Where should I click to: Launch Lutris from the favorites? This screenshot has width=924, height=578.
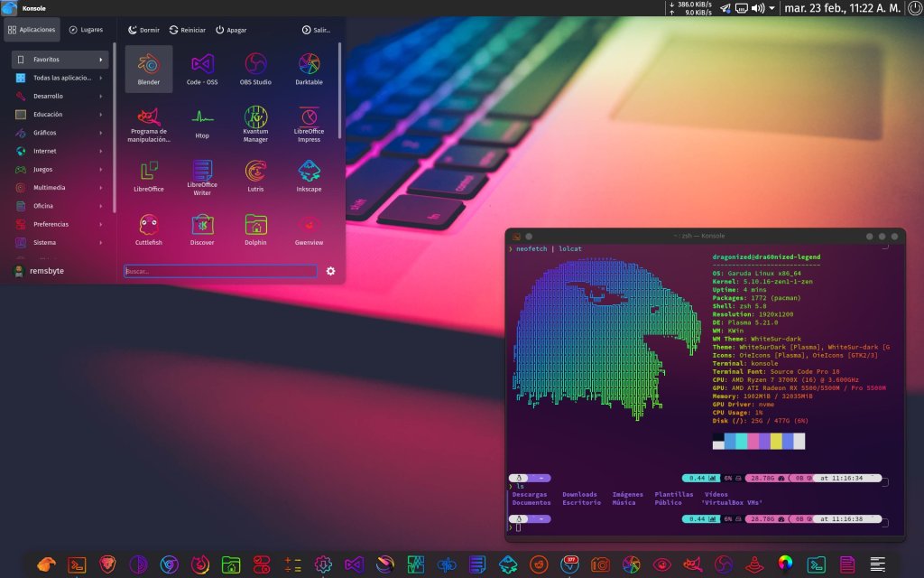point(256,175)
